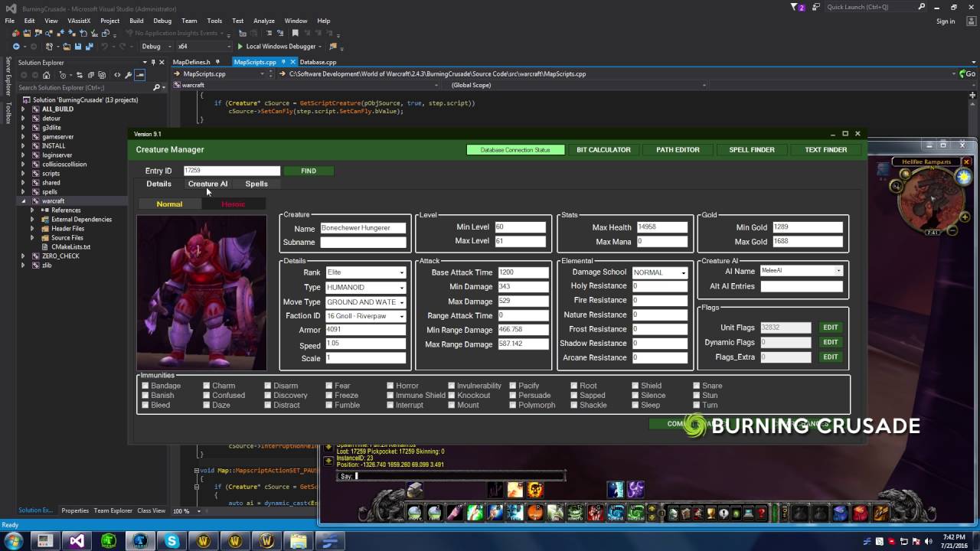980x551 pixels.
Task: Open the BIT CALCULATOR
Action: tap(603, 150)
